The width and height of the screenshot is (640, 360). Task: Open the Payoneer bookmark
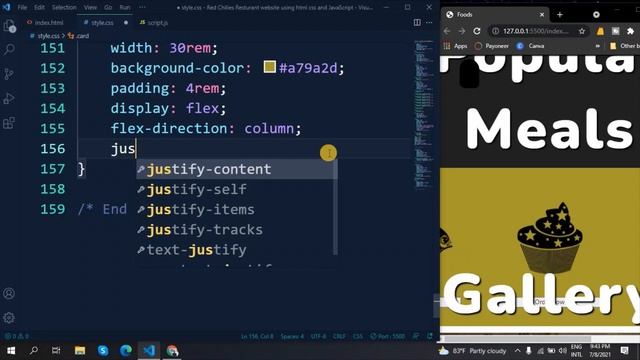(x=492, y=46)
